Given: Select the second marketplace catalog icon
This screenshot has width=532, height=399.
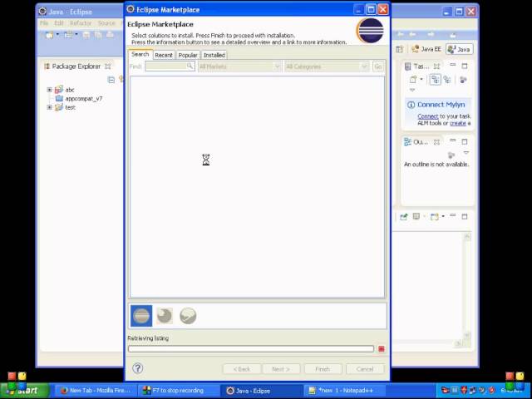Looking at the screenshot, I should tap(165, 316).
